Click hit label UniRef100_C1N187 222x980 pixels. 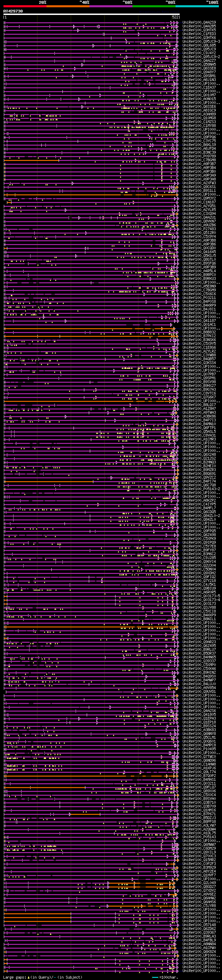(199, 202)
